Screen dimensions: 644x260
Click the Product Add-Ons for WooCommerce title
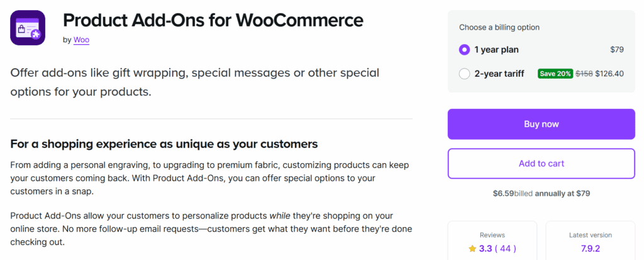213,20
